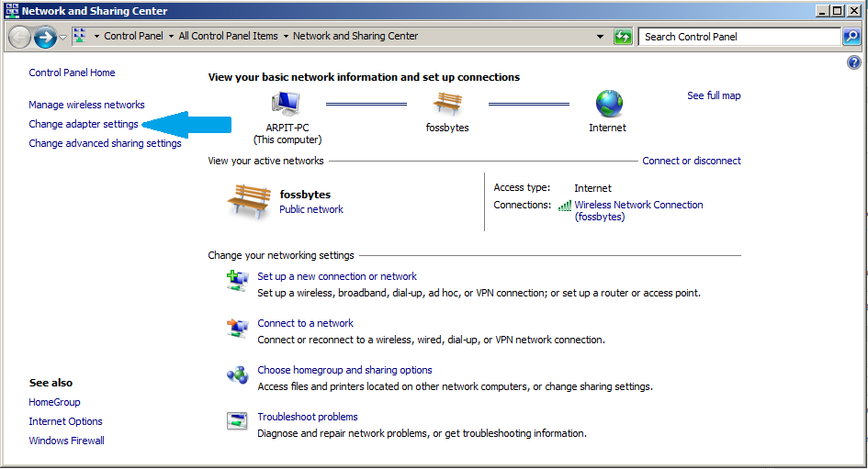Click the fossbytes bench icon in network map

447,104
